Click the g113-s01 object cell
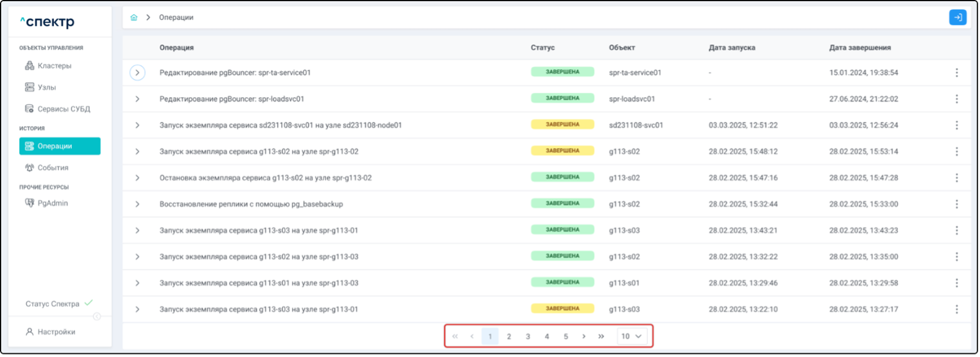This screenshot has width=980, height=357. coord(624,283)
